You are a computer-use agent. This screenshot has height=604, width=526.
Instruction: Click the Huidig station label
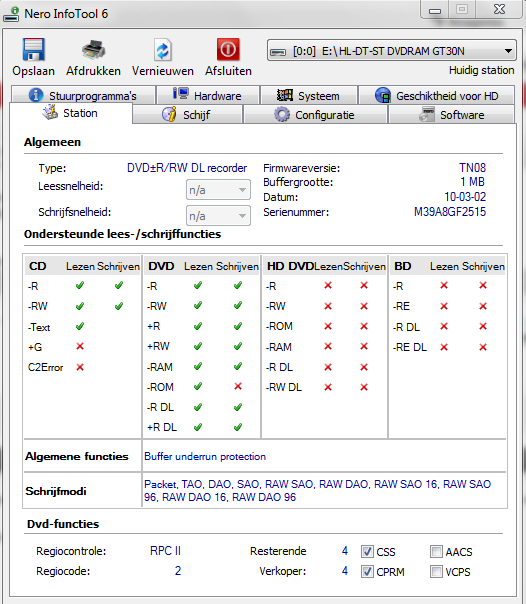[481, 70]
